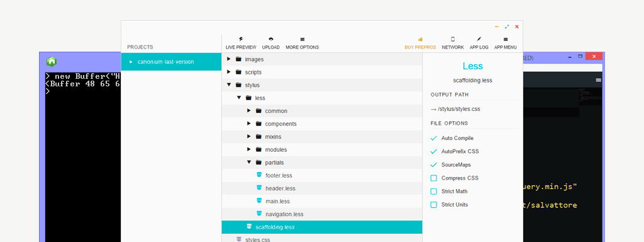Disable the AutoPrefix CSS option
644x242 pixels.
point(434,151)
